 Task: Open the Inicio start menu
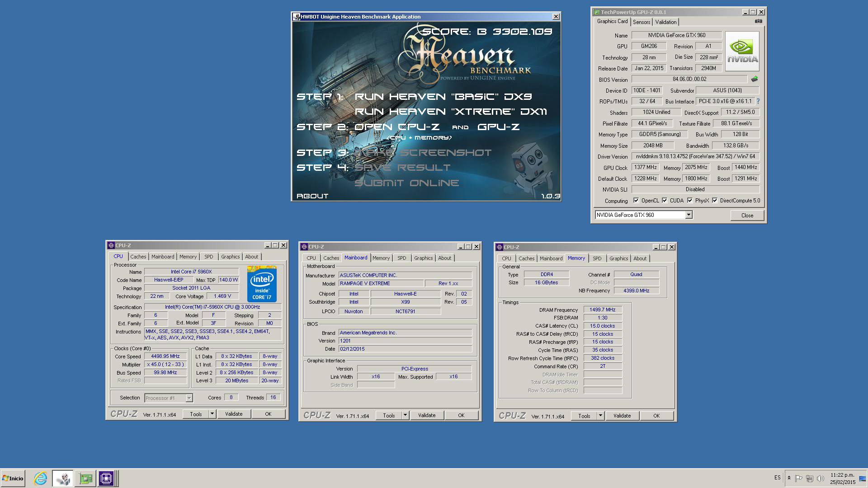[x=13, y=478]
